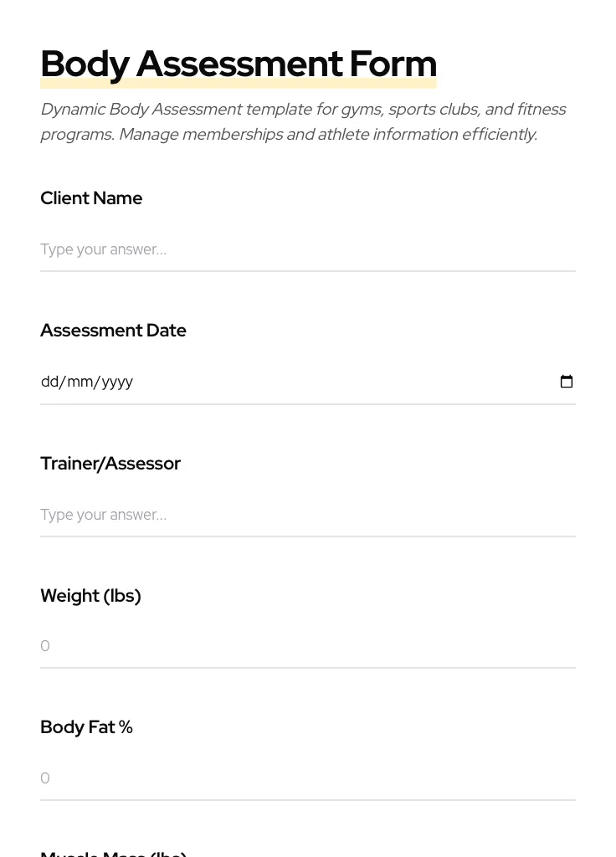Screen dimensions: 616x857
Task: Click the Assessment Date label
Action: (113, 330)
